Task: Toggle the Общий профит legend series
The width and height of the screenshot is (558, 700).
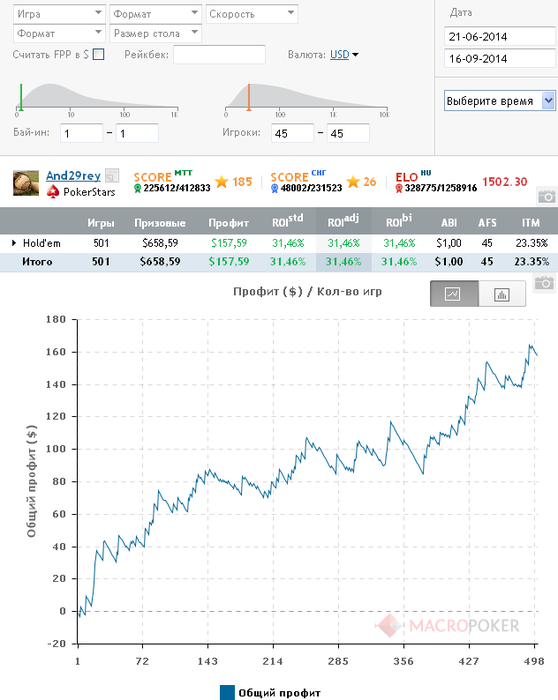Action: 270,692
